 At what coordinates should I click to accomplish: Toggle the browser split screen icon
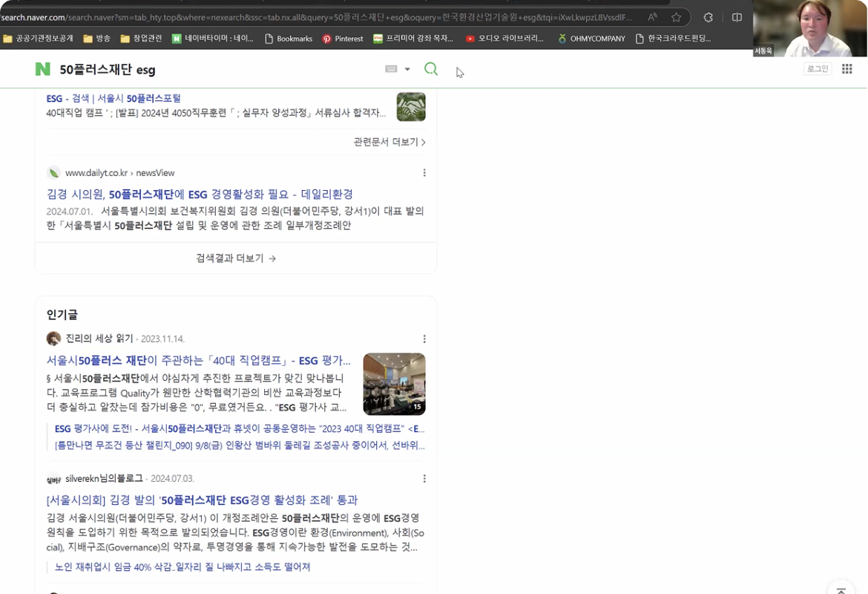(737, 17)
